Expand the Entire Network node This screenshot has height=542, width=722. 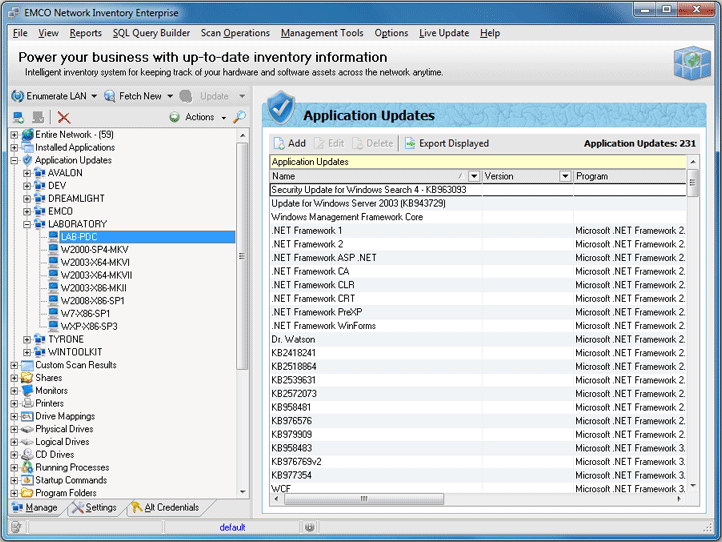coord(14,135)
